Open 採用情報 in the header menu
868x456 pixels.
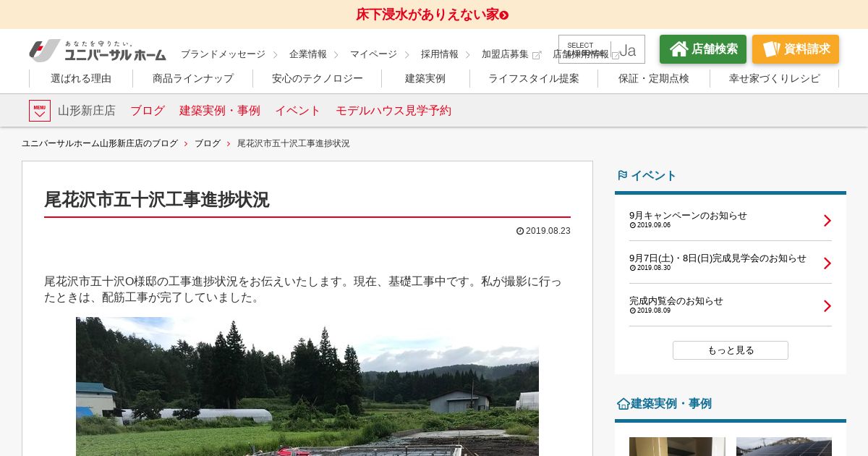pos(440,54)
